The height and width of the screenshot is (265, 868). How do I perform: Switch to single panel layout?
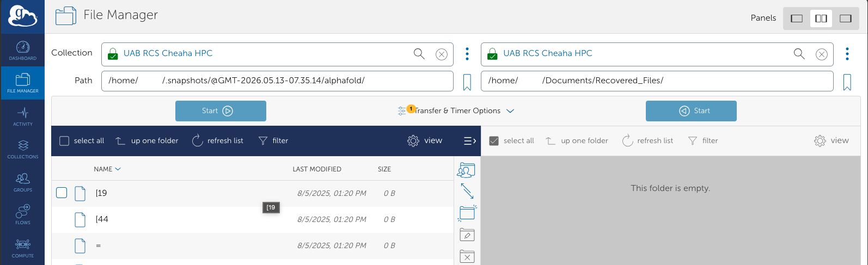click(797, 19)
